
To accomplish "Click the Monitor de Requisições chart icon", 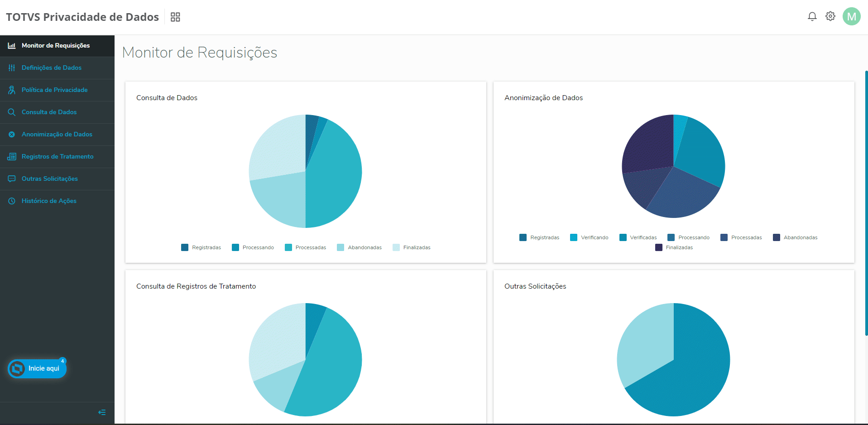I will coord(12,46).
